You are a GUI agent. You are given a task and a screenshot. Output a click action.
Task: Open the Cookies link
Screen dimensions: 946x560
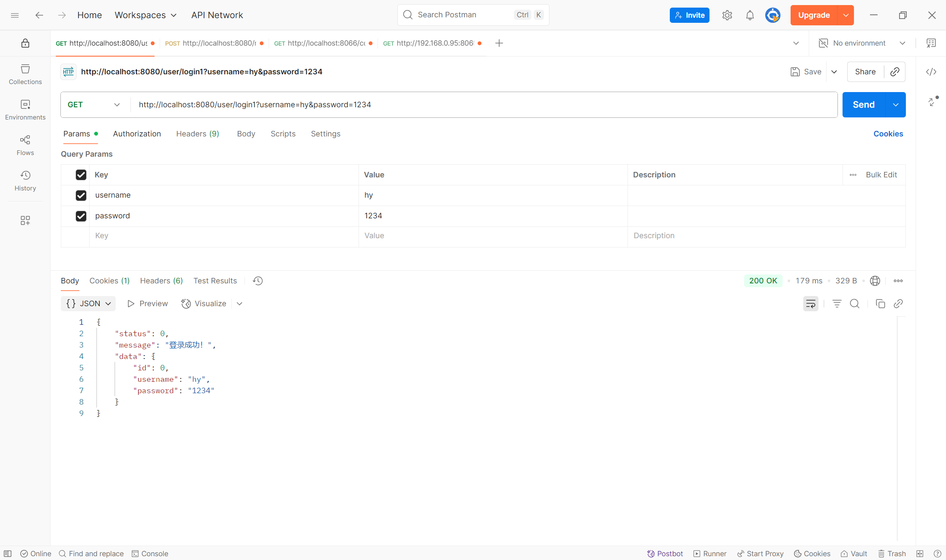click(x=888, y=134)
